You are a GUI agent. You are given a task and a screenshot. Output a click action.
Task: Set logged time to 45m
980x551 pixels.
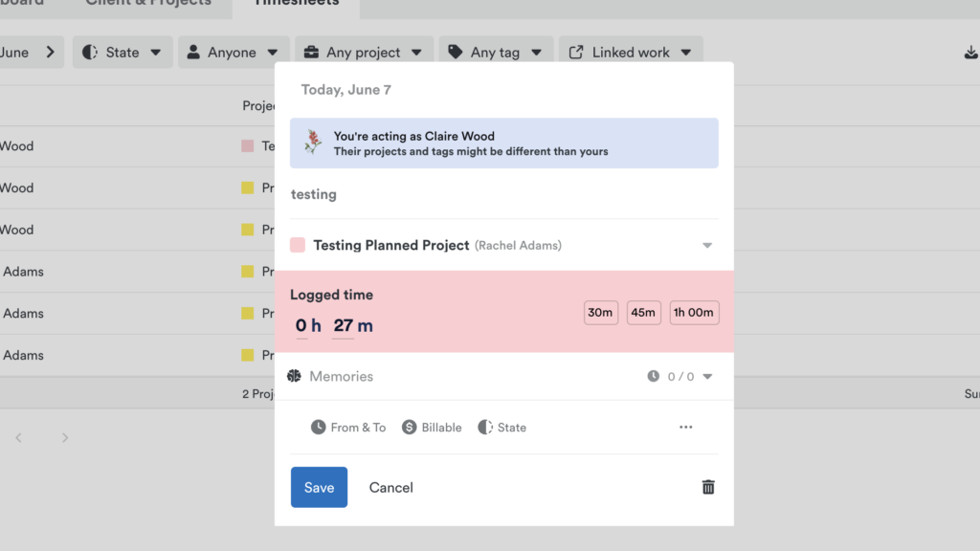click(x=643, y=313)
